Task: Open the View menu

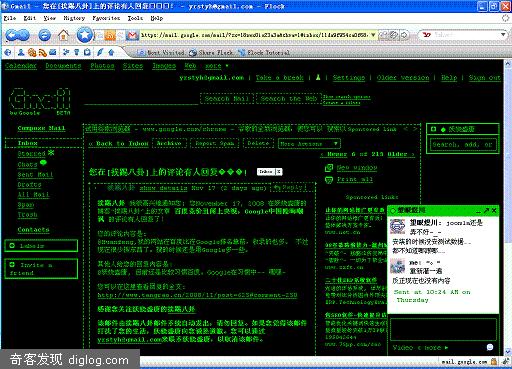Action: click(50, 18)
